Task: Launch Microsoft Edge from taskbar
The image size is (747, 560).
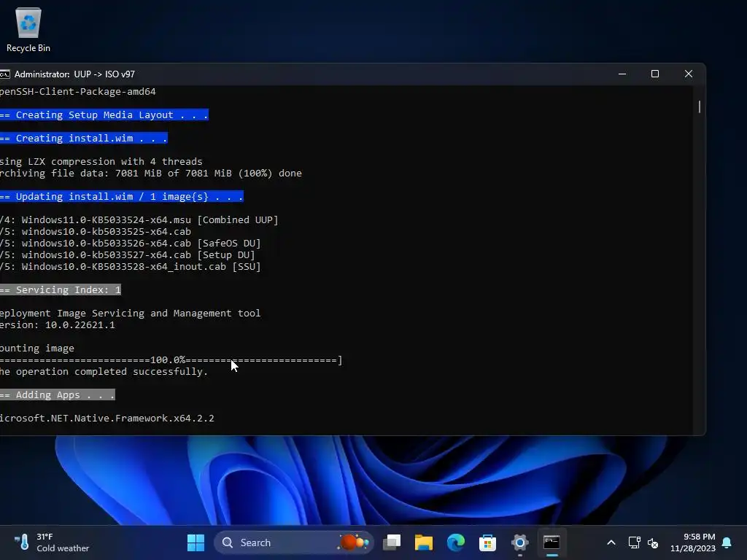Action: coord(455,542)
